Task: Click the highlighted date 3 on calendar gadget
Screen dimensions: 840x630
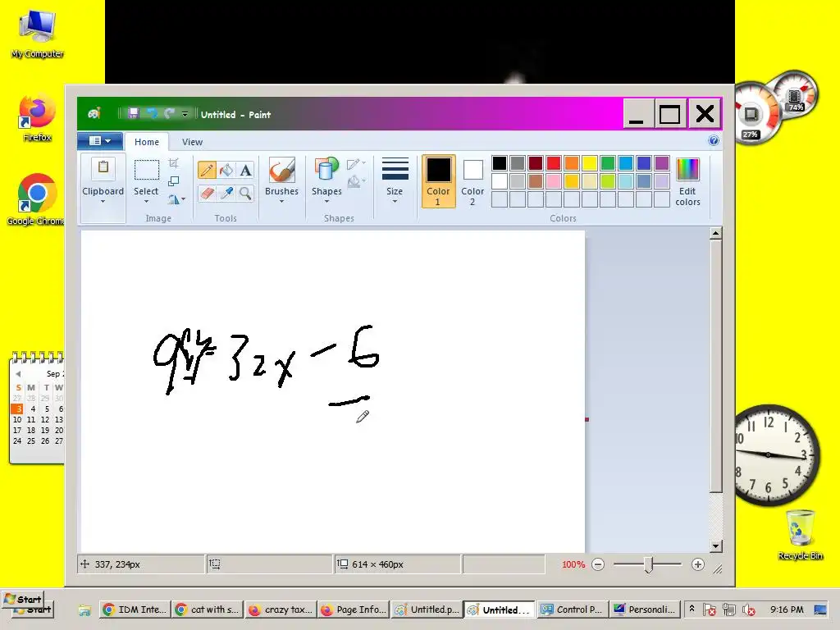Action: (18, 409)
